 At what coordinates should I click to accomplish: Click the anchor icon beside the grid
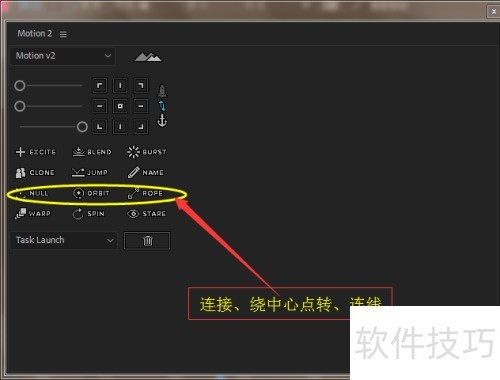click(x=162, y=121)
